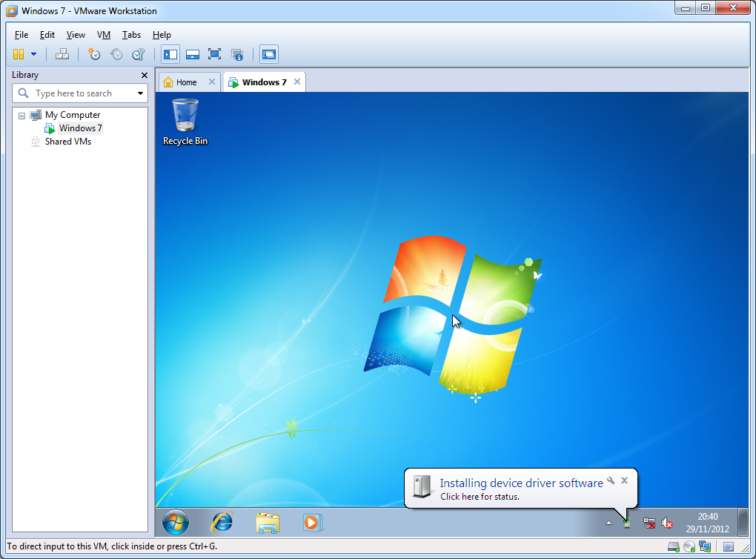Close the Windows 7 tab
This screenshot has width=756, height=559.
tap(297, 82)
